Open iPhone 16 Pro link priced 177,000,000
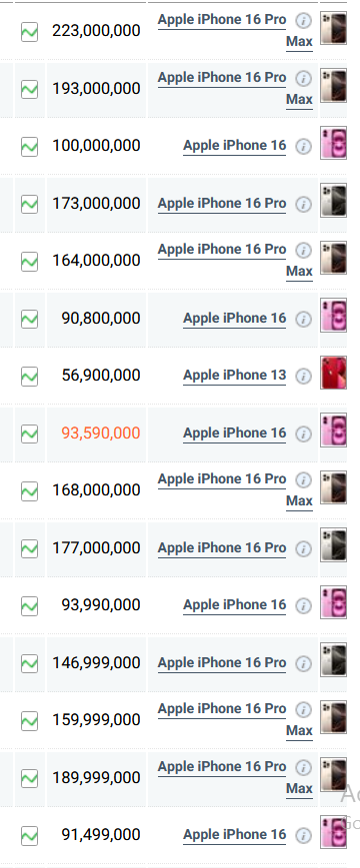The height and width of the screenshot is (868, 360). click(x=222, y=548)
